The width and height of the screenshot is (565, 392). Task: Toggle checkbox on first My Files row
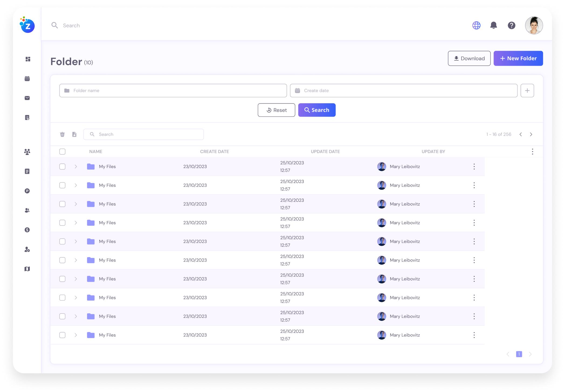coord(62,167)
